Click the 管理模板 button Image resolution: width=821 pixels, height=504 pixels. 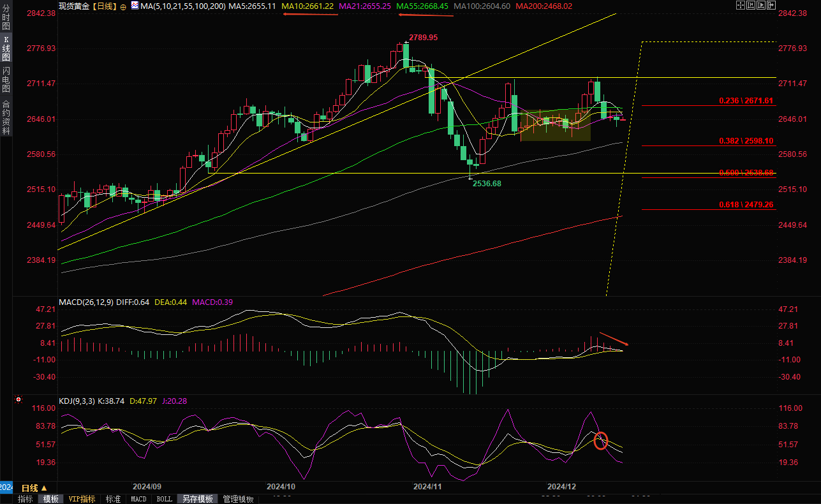239,499
